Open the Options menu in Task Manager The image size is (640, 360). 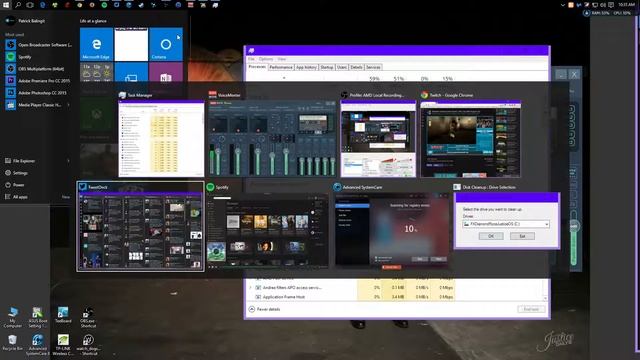[x=266, y=59]
